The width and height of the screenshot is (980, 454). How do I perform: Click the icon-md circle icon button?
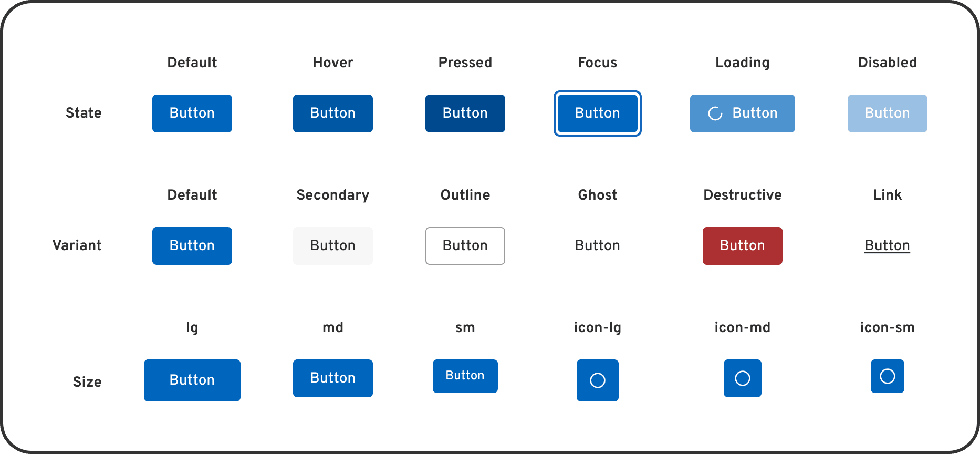coord(742,378)
